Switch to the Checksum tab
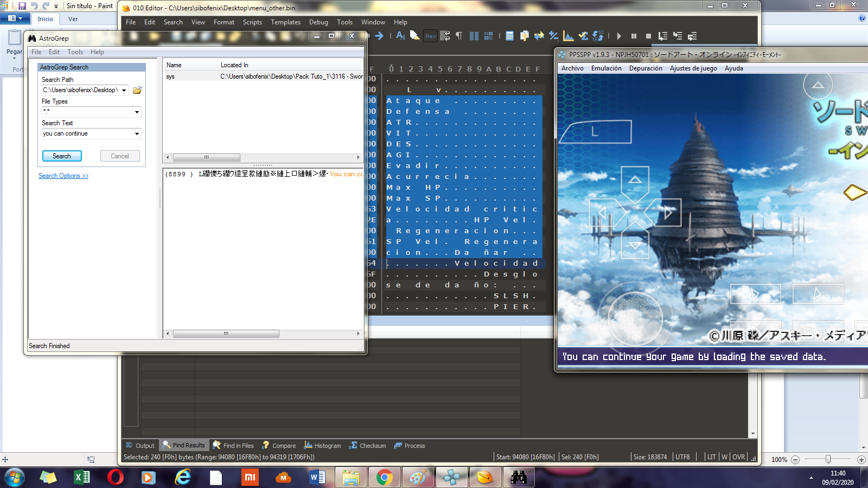The height and width of the screenshot is (488, 868). [368, 446]
